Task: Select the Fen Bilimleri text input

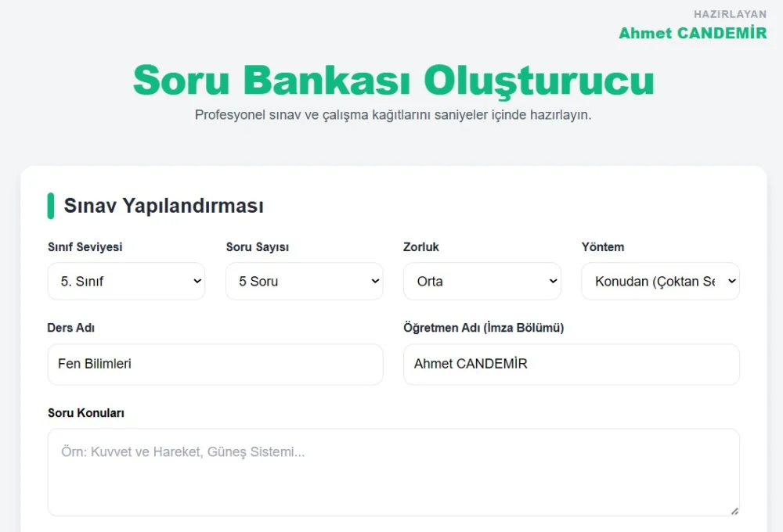Action: (x=215, y=364)
